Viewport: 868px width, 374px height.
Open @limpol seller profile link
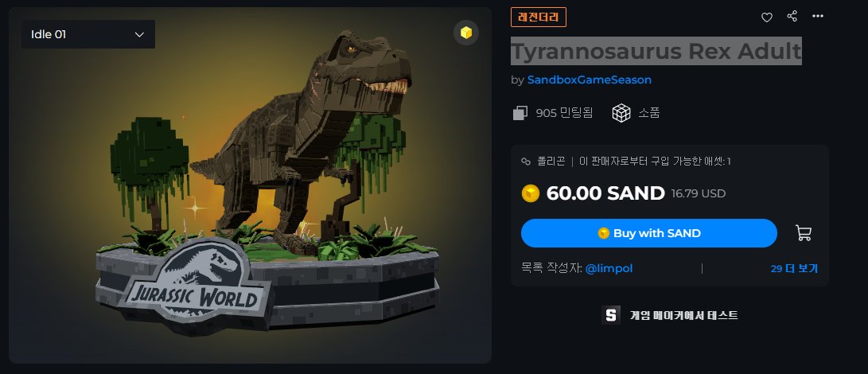[x=609, y=269]
